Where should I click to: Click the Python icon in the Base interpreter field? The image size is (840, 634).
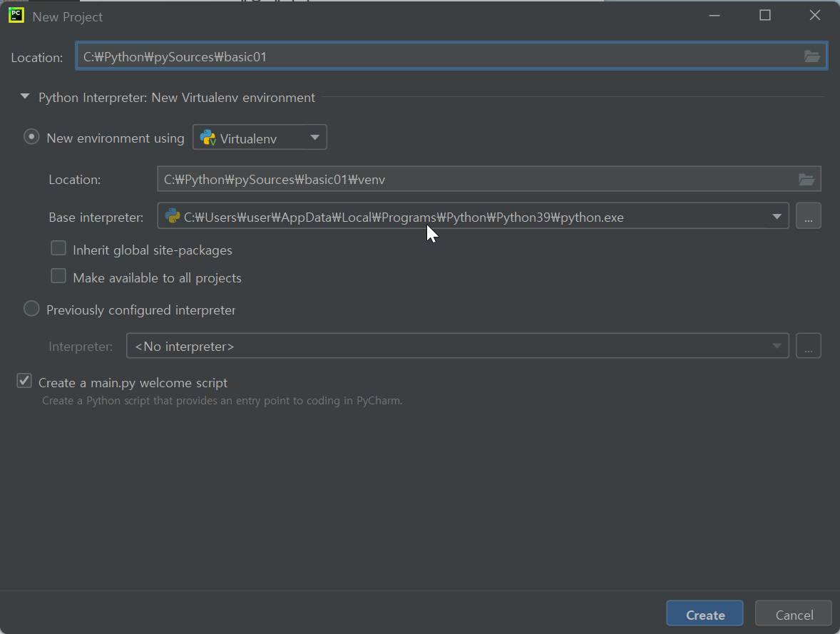[x=173, y=216]
